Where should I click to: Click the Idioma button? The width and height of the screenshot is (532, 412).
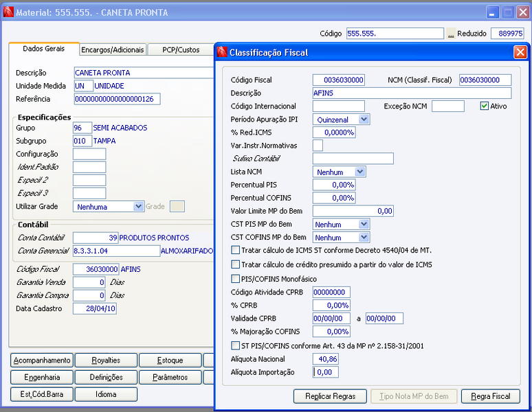point(106,394)
